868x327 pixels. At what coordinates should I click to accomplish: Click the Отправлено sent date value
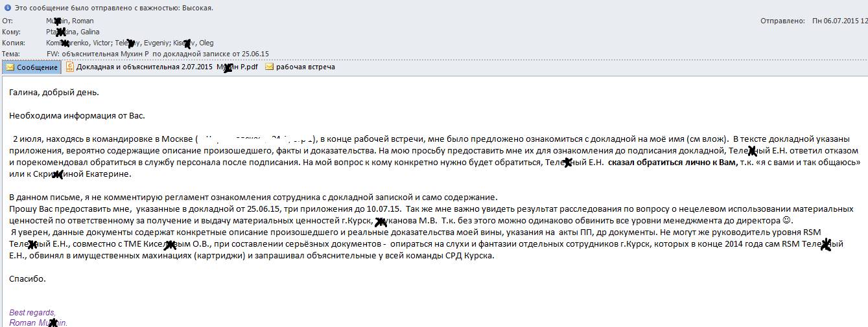click(x=839, y=21)
